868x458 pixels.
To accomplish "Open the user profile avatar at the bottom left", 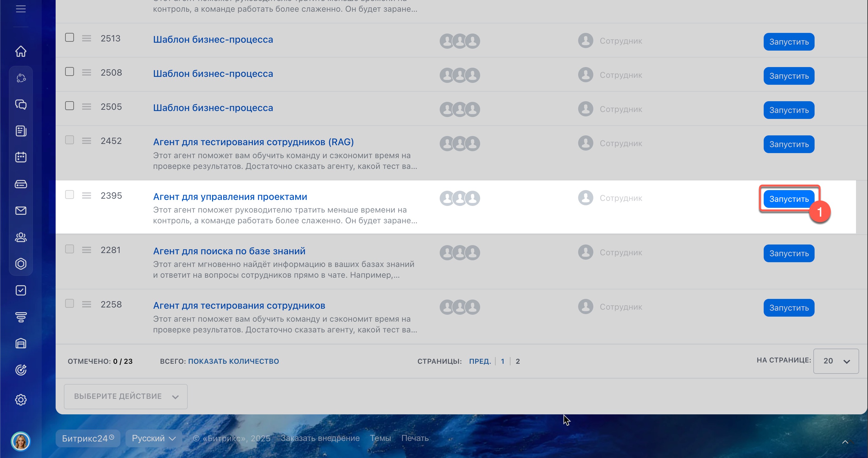I will click(21, 441).
